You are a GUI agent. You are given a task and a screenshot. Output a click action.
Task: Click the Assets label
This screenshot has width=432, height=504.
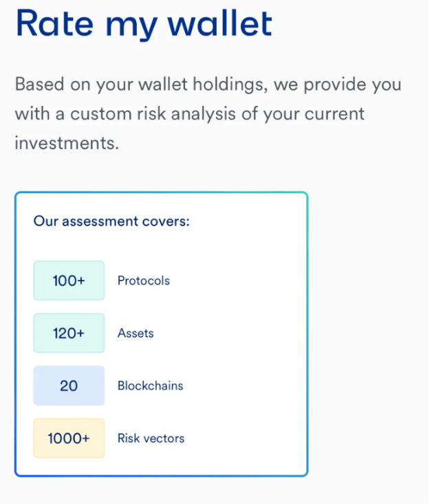click(x=136, y=333)
